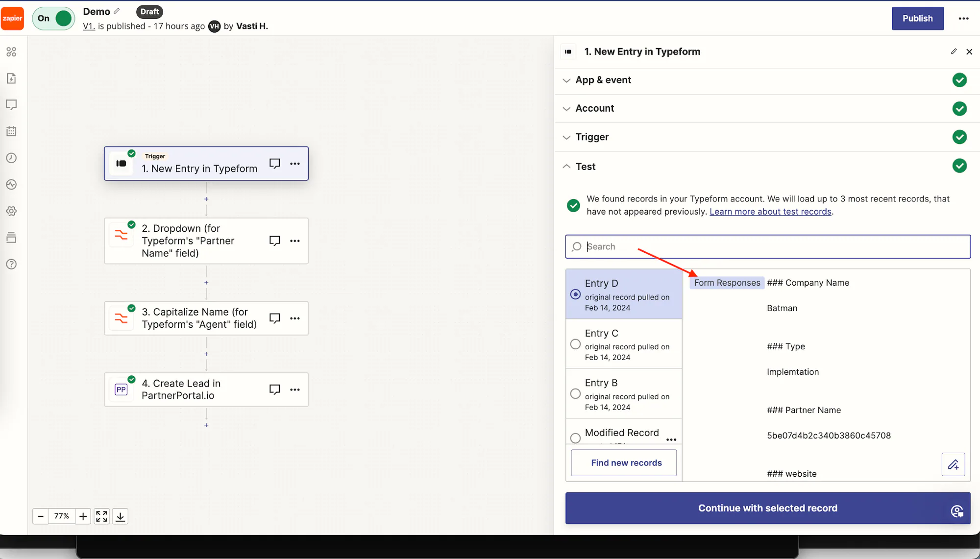980x559 pixels.
Task: Add step after the Typeform trigger
Action: [x=206, y=199]
